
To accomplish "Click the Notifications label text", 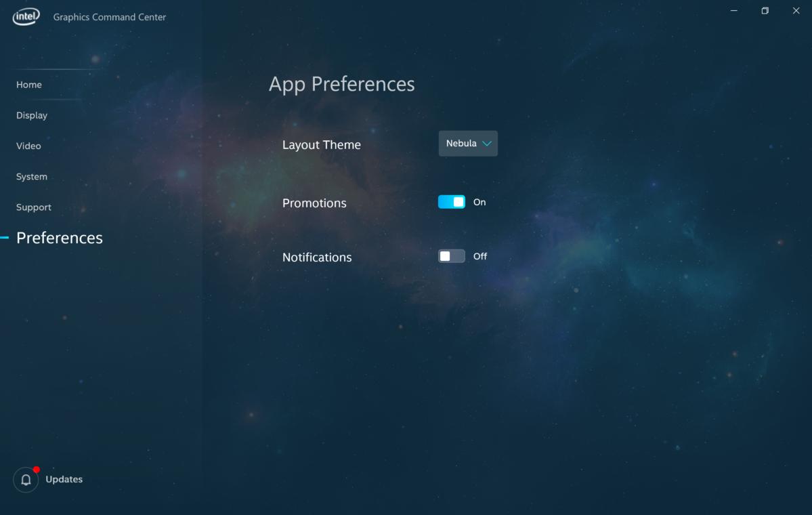I will point(317,257).
